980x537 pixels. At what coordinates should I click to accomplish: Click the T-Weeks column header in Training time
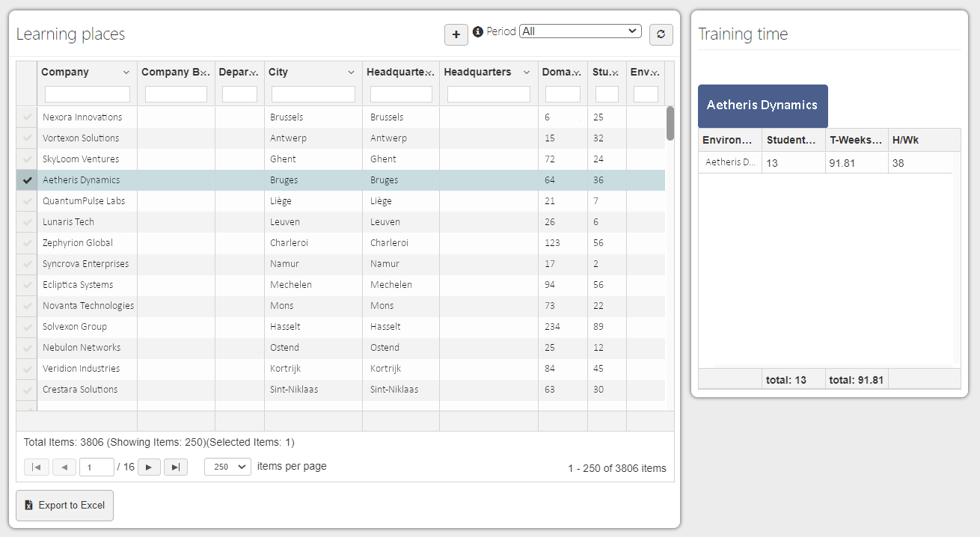pyautogui.click(x=856, y=141)
